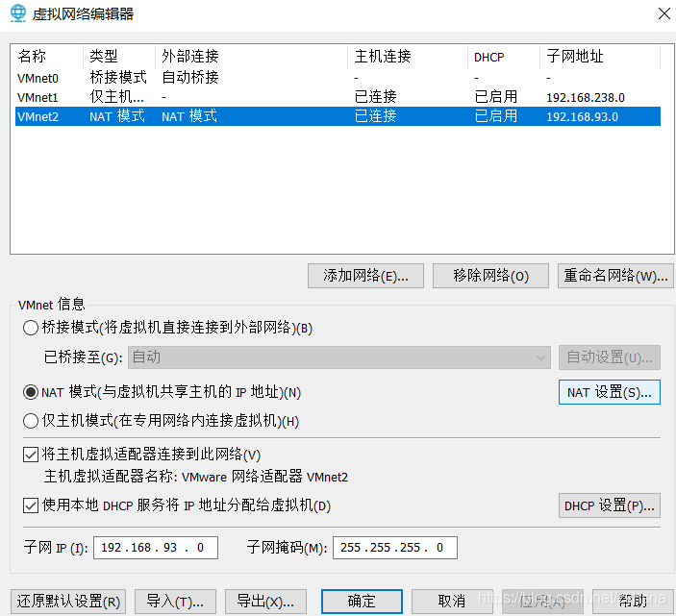Viewport: 676px width, 616px height.
Task: Click the DHCP column header
Action: [x=504, y=57]
